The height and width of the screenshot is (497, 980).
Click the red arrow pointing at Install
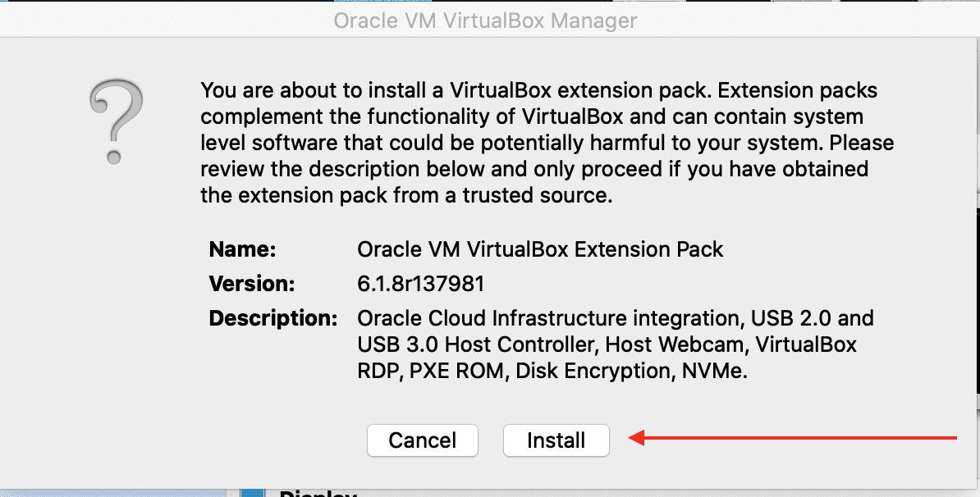[793, 440]
